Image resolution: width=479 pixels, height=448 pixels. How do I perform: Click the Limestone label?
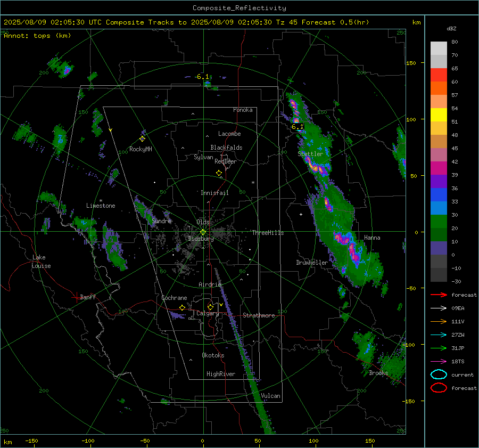(101, 206)
